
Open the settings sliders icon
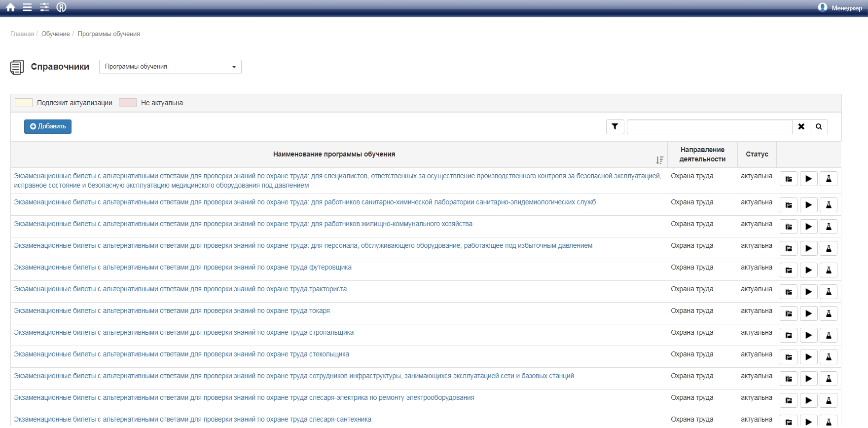click(44, 7)
